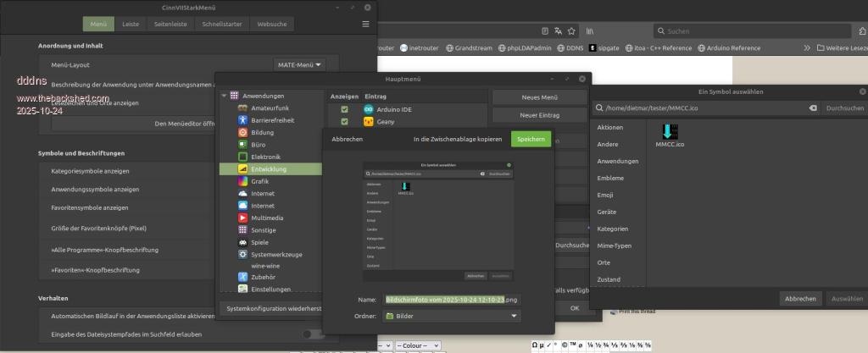Open the Websuche tab
This screenshot has height=353, width=868.
(271, 25)
